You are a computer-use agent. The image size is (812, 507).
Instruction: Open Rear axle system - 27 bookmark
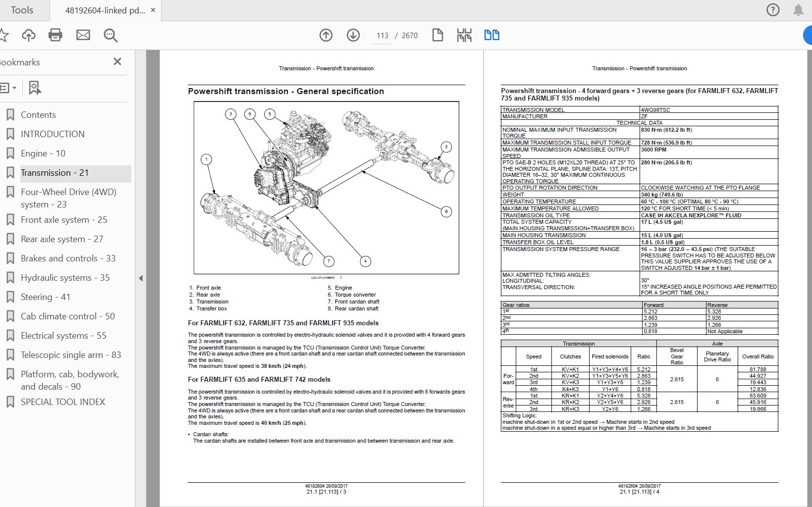point(62,239)
